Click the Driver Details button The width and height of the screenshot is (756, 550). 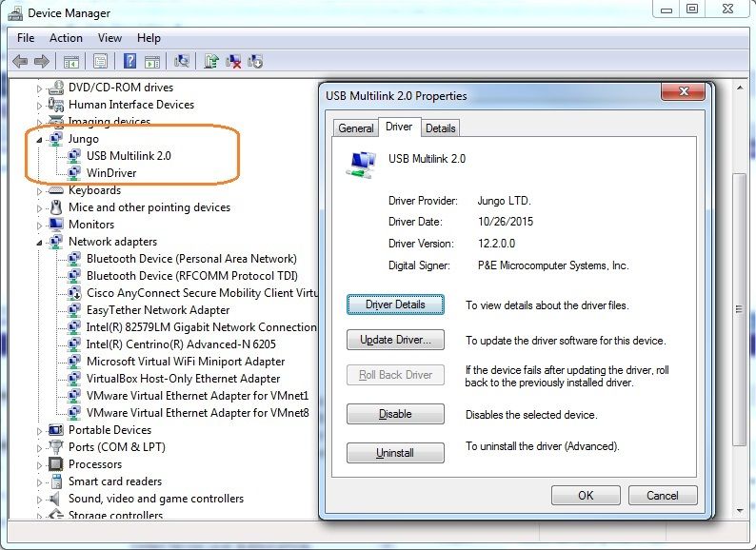(395, 304)
